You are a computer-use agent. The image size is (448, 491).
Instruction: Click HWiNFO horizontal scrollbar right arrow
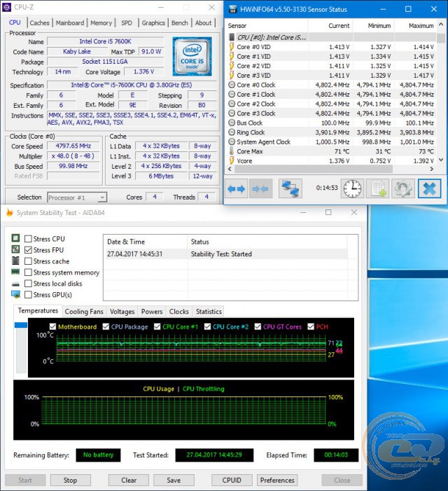coord(432,169)
